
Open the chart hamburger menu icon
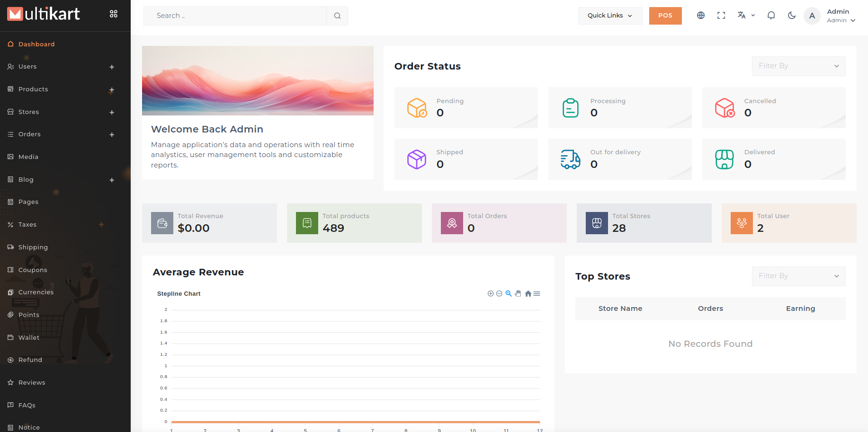coord(537,294)
